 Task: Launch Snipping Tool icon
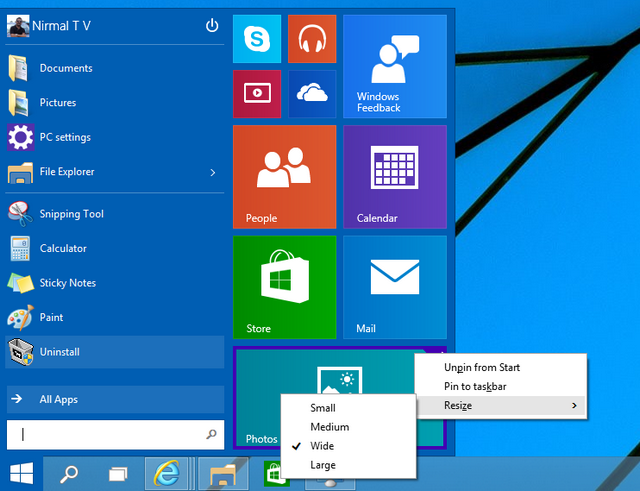(20, 214)
